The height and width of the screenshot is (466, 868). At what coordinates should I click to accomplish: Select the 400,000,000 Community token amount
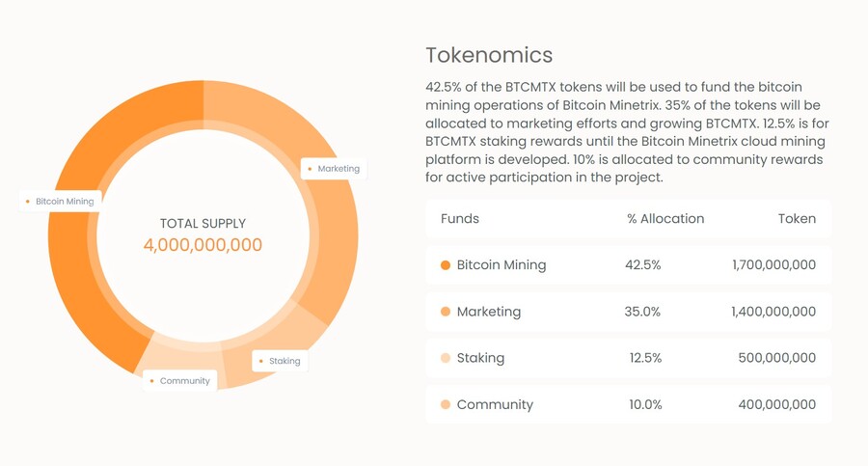pyautogui.click(x=777, y=405)
